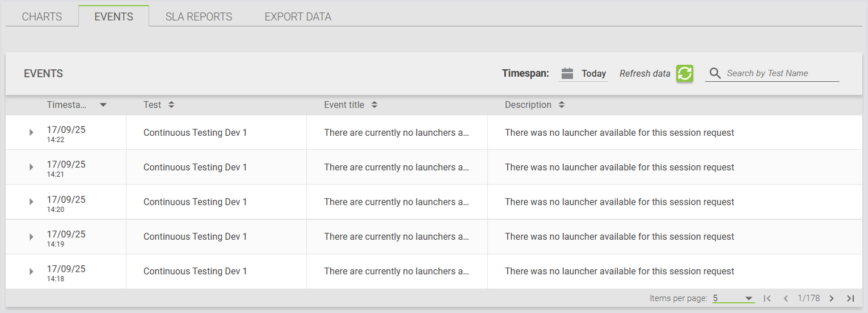868x313 pixels.
Task: Expand the 14:20 event row
Action: (32, 202)
